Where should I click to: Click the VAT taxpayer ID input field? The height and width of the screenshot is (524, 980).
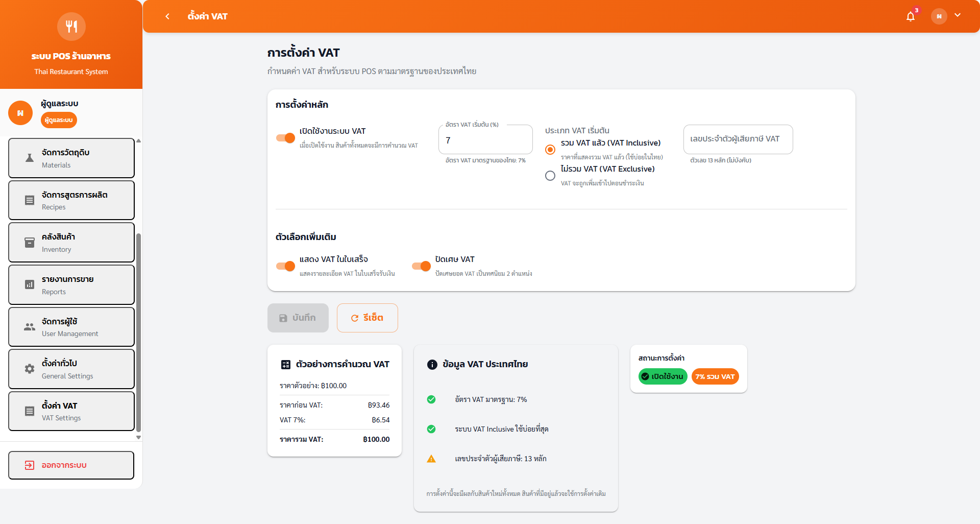click(738, 139)
